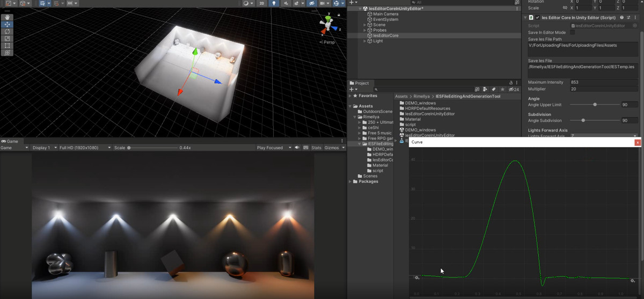Screen dimensions: 644x299
Task: Open script component help icon
Action: coord(622,18)
